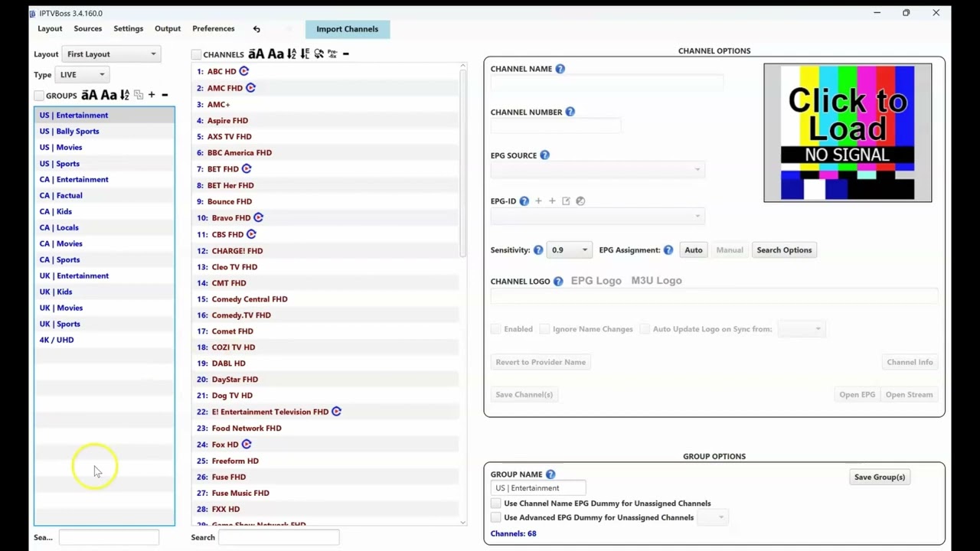Open help for EPG Assignment
This screenshot has height=551, width=980.
pyautogui.click(x=668, y=250)
